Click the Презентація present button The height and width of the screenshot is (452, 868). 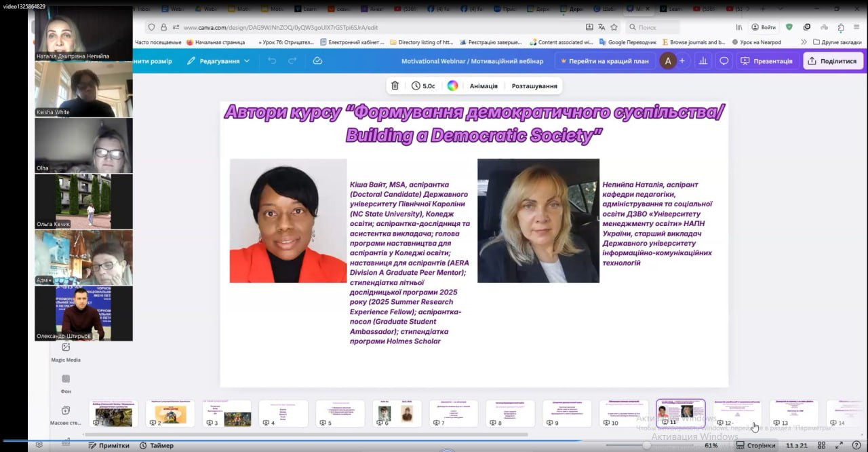766,61
